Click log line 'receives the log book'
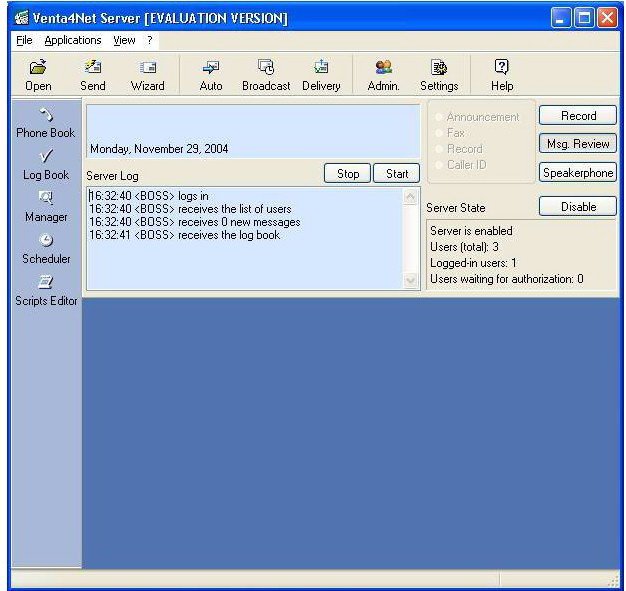This screenshot has width=626, height=591. (x=184, y=235)
